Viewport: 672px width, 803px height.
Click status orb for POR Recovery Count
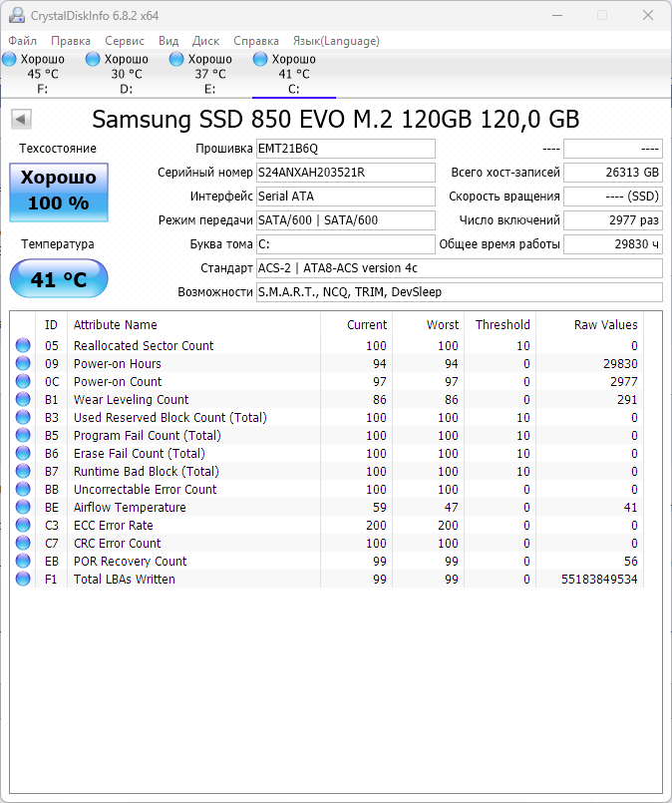pos(23,561)
